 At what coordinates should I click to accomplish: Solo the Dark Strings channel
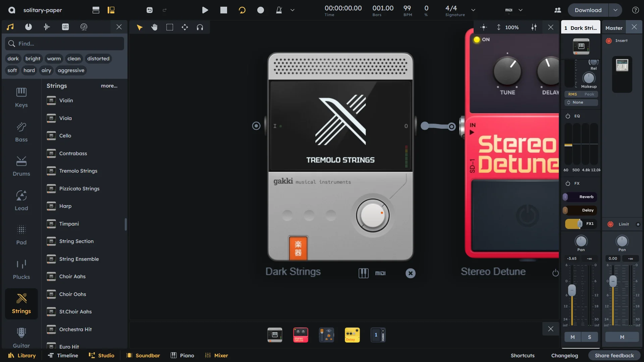[589, 337]
